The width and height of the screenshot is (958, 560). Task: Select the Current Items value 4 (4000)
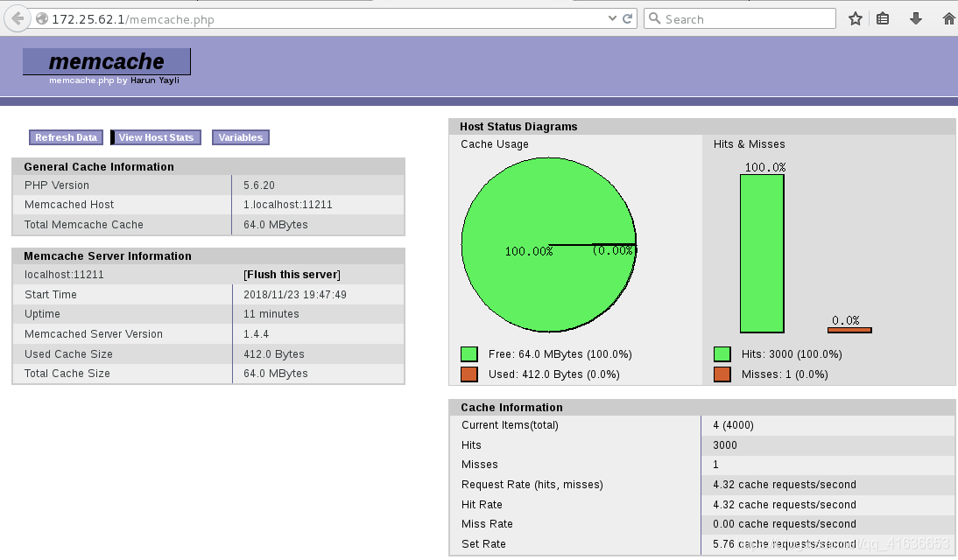pyautogui.click(x=733, y=425)
